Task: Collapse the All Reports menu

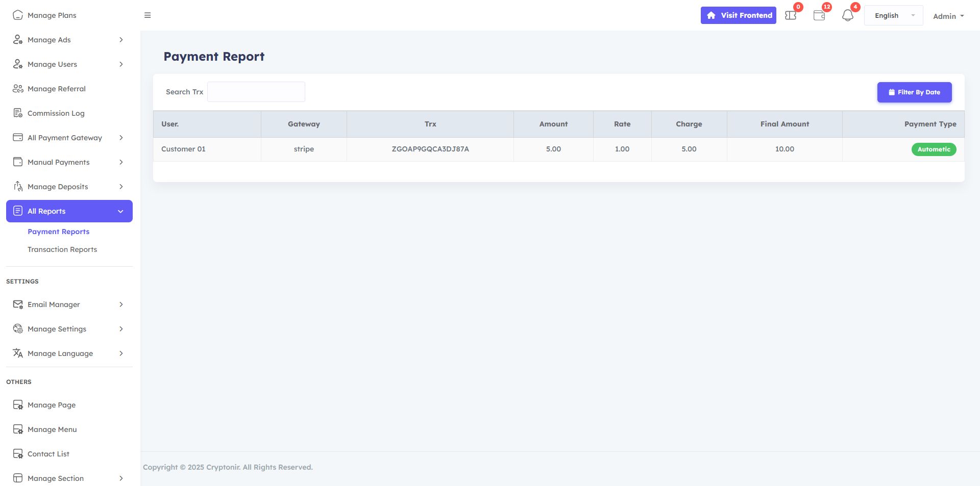Action: (x=120, y=211)
